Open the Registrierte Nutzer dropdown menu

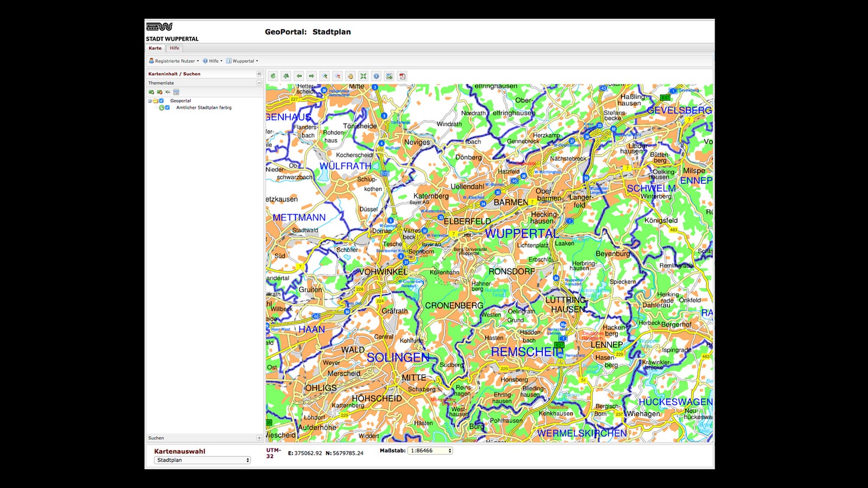[174, 61]
